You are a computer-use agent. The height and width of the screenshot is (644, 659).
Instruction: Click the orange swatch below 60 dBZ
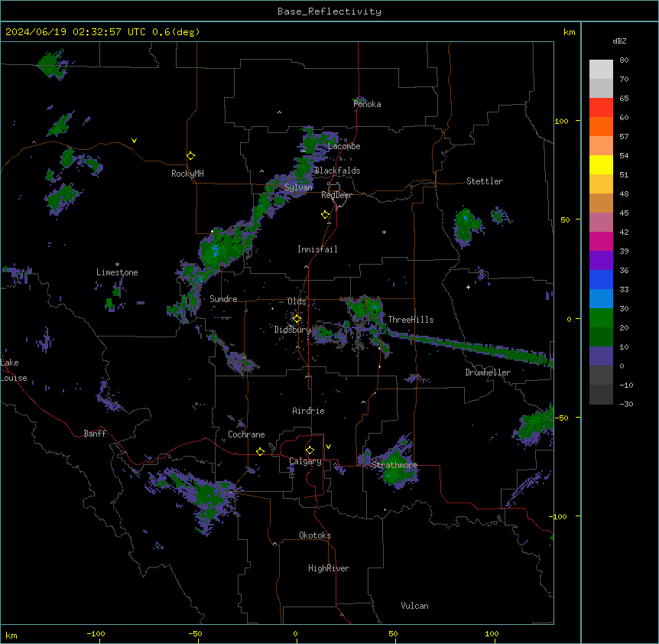click(x=601, y=126)
